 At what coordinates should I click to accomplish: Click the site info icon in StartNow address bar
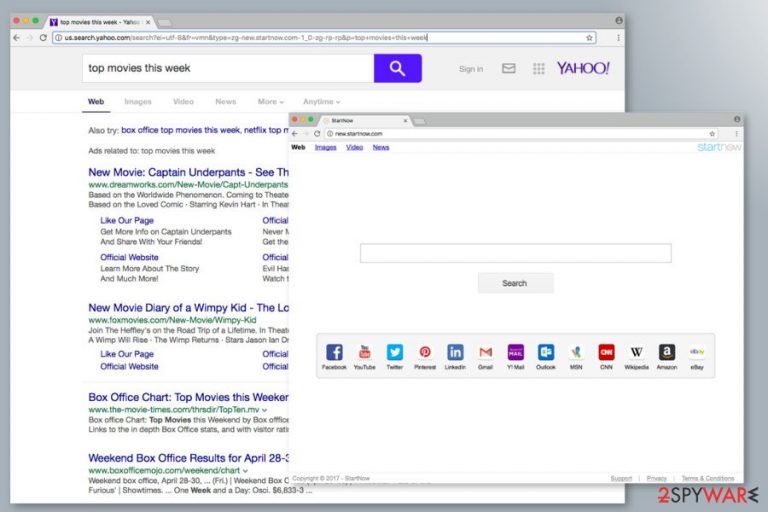coord(330,134)
